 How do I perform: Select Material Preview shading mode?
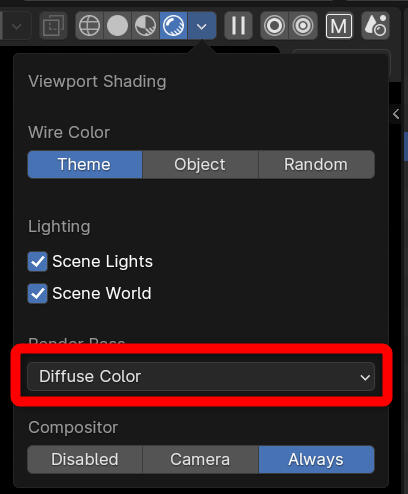point(146,26)
